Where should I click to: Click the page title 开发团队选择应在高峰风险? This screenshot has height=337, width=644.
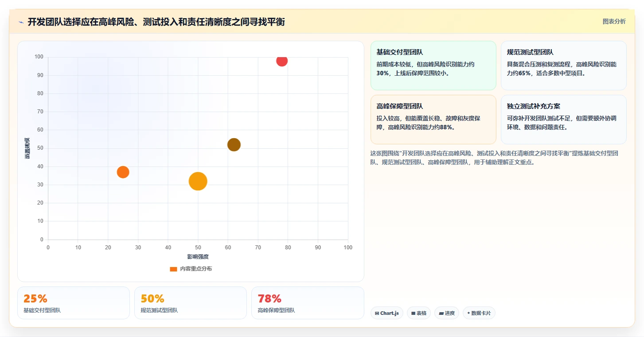(x=156, y=22)
